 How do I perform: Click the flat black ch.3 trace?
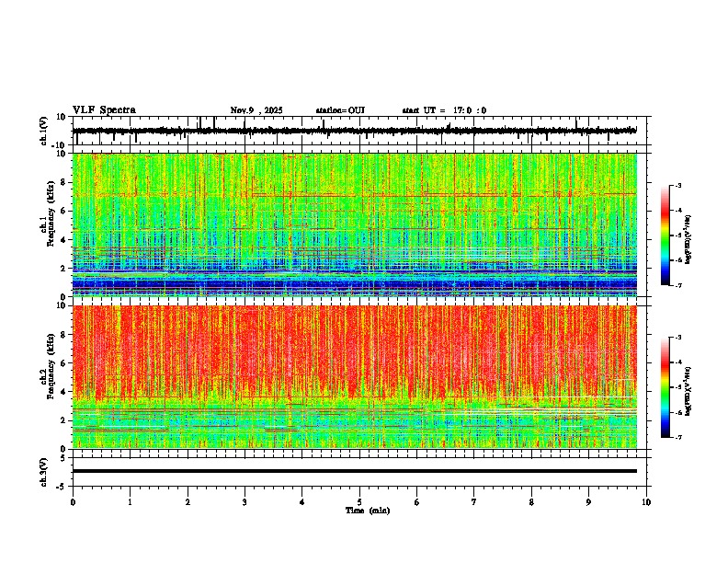tap(354, 471)
